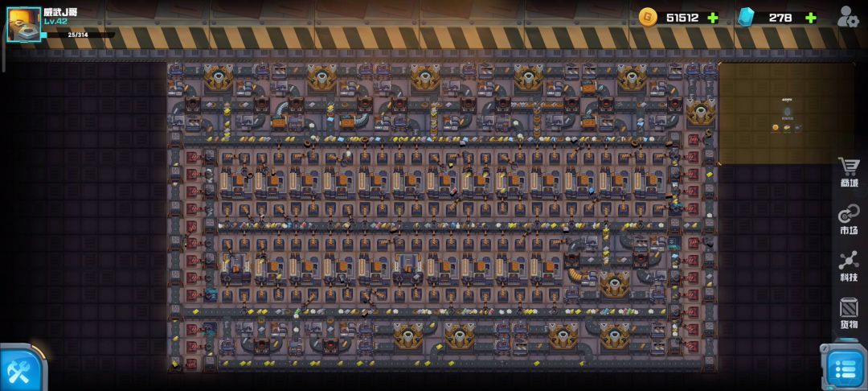Tap the Lv.42 level label
Image resolution: width=868 pixels, height=391 pixels.
click(x=55, y=22)
